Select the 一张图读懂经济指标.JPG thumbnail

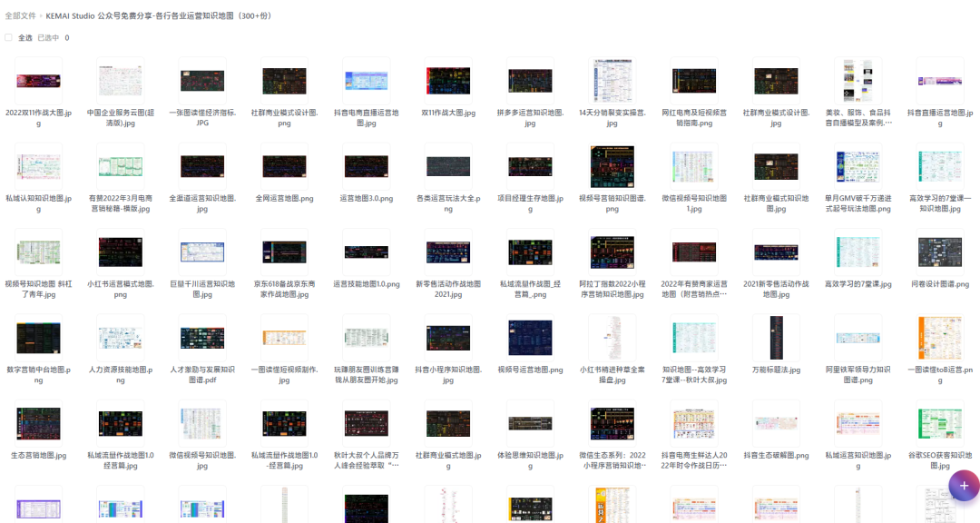[202, 81]
